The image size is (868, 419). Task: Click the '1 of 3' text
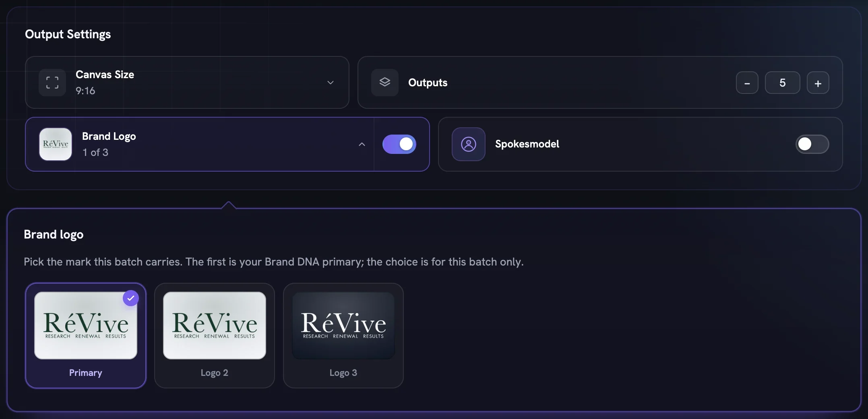[x=95, y=153]
